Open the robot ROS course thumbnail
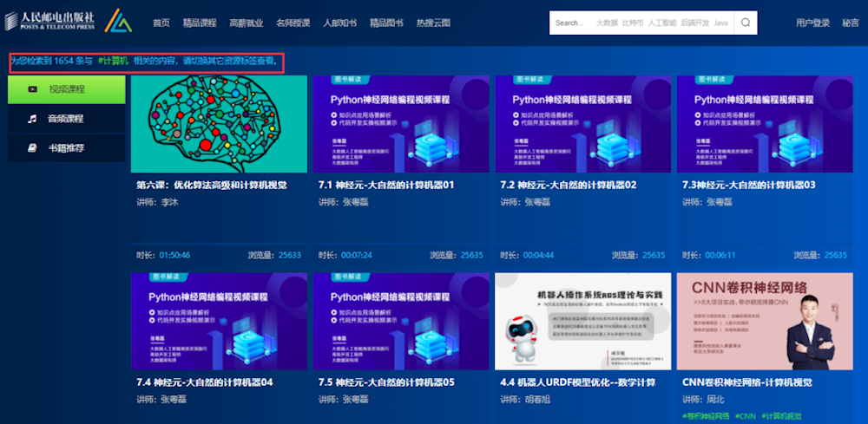The width and height of the screenshot is (868, 424). click(582, 321)
